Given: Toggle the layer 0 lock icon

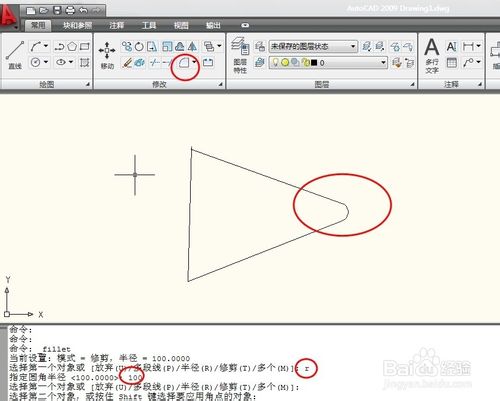Looking at the screenshot, I should coord(305,63).
